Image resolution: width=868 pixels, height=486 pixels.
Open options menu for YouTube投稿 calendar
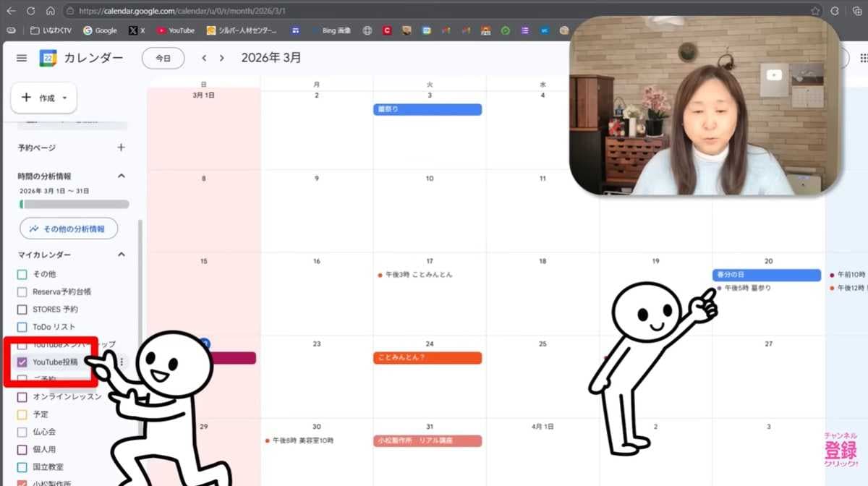pyautogui.click(x=122, y=362)
